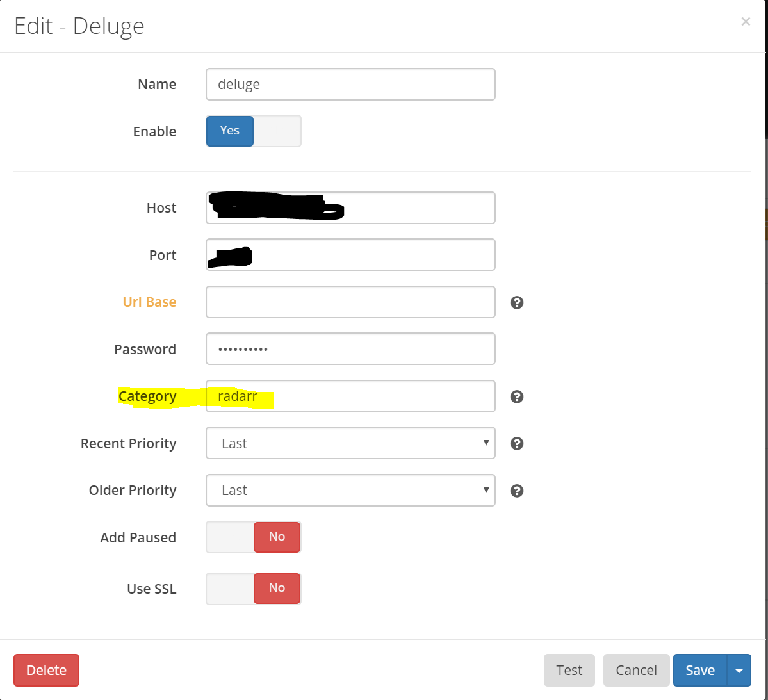Select the Category field showing radarr
The width and height of the screenshot is (768, 700).
click(x=350, y=396)
